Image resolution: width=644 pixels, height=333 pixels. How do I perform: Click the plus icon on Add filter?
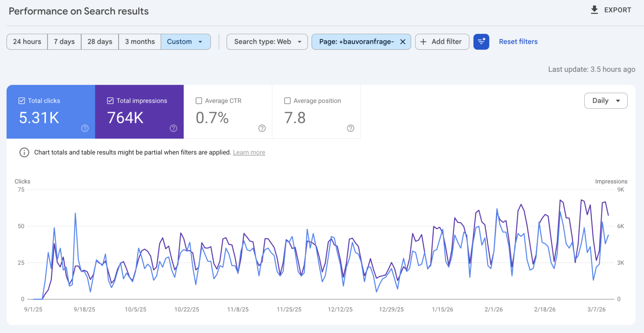coord(424,42)
